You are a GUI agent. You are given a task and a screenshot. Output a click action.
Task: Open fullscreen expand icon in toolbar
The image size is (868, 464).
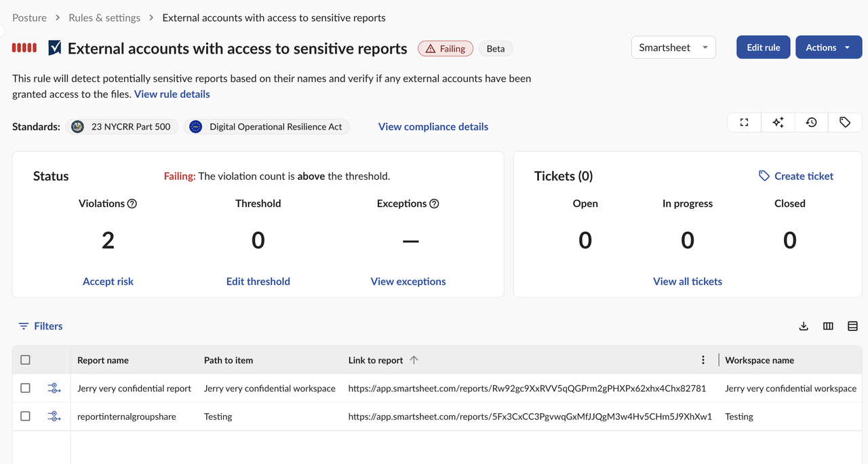pyautogui.click(x=744, y=122)
